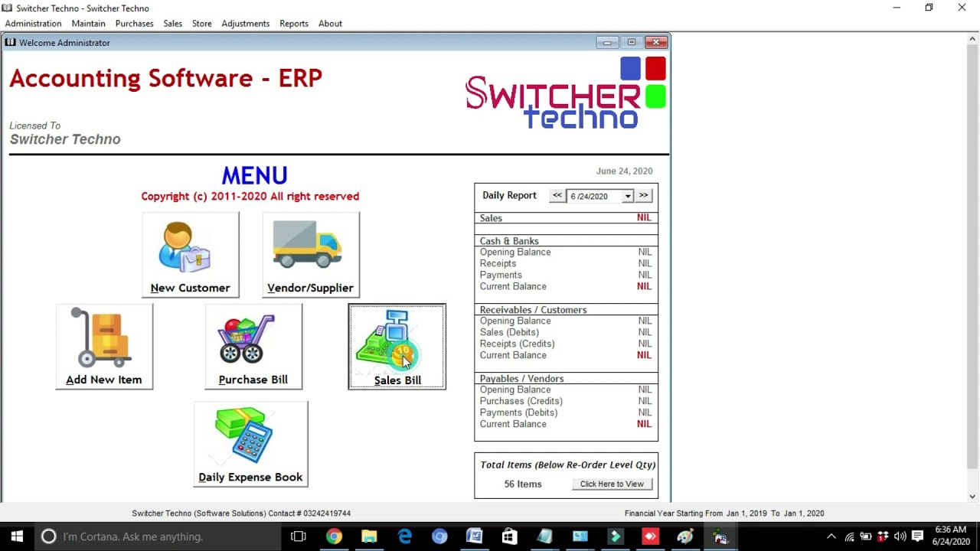Minimize the Welcome Administrator inner window
Image resolution: width=980 pixels, height=551 pixels.
click(x=607, y=42)
